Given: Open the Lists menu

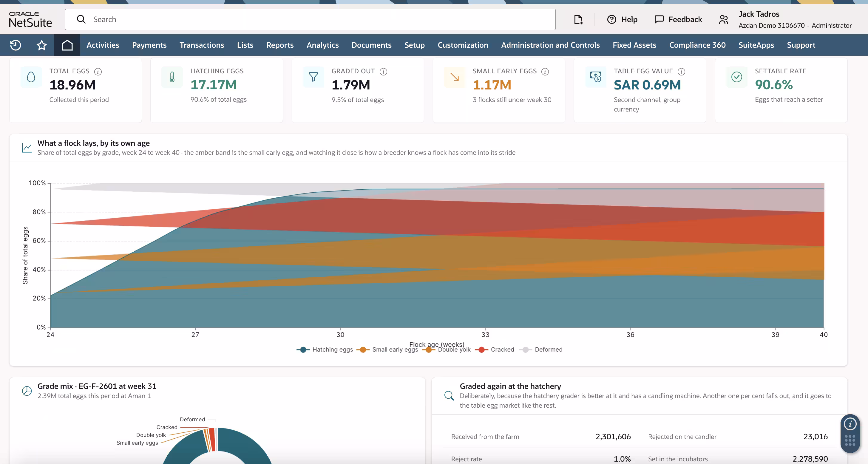Looking at the screenshot, I should click(x=245, y=45).
